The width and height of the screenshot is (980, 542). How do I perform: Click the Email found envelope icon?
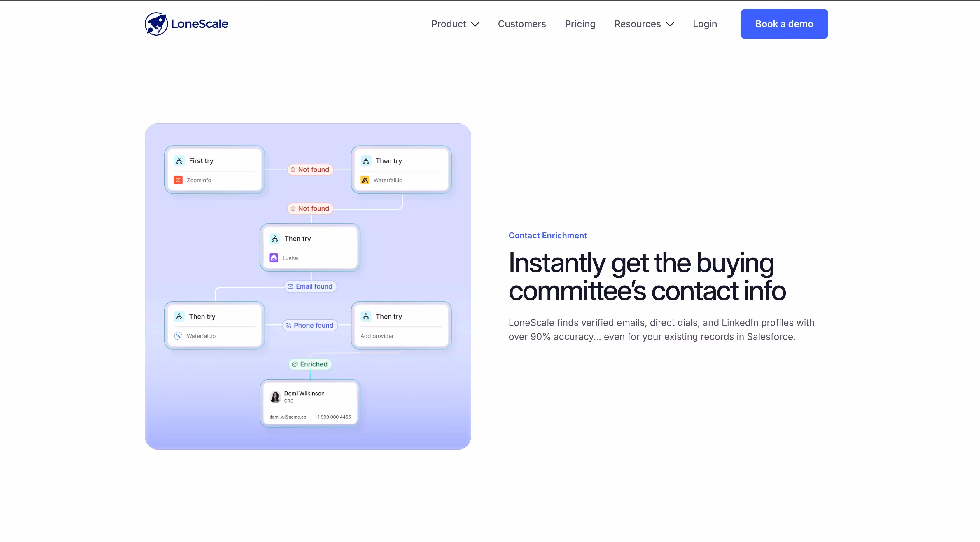pyautogui.click(x=290, y=286)
